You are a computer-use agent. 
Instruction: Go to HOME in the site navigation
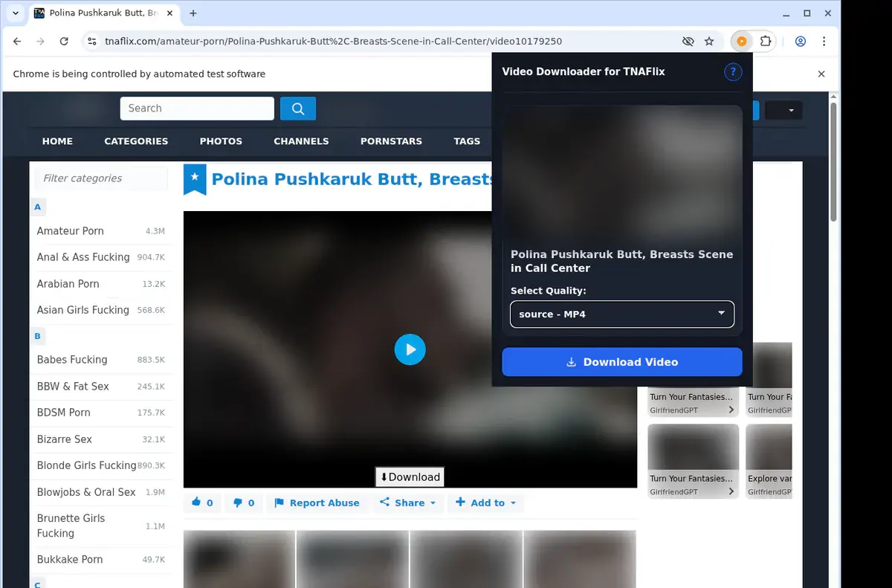point(57,141)
